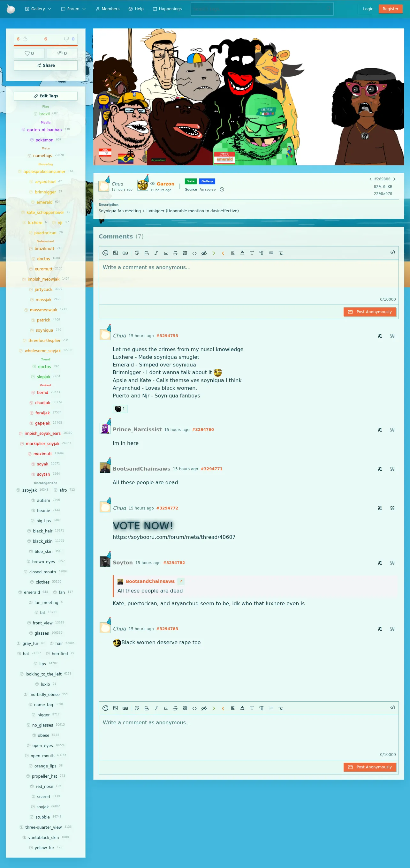This screenshot has height=868, width=410.
Task: Hide this post using crossed-eye button
Action: click(62, 53)
